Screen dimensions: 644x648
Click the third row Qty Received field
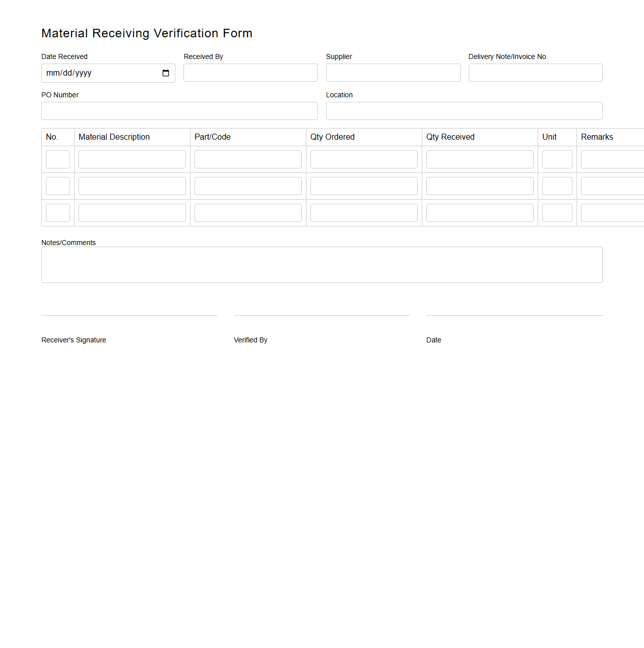[480, 212]
